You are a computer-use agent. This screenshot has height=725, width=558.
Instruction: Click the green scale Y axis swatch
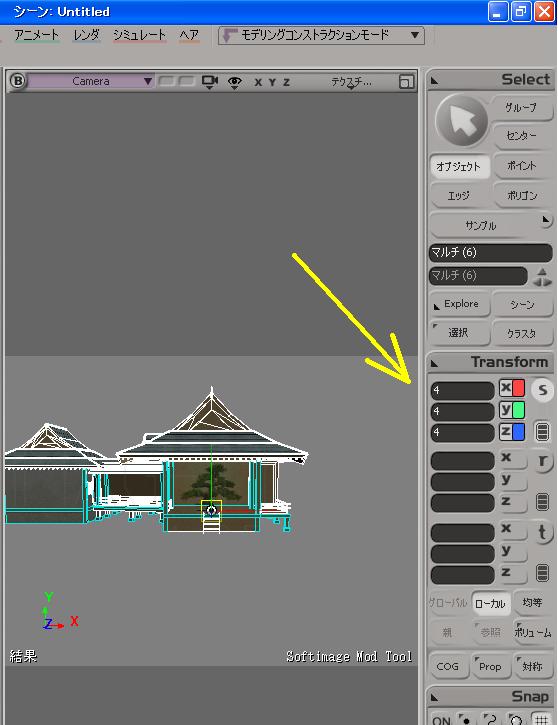point(518,410)
